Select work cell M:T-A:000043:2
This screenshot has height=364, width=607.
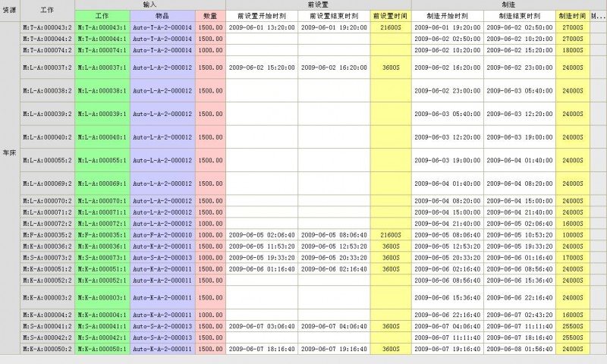[x=47, y=27]
